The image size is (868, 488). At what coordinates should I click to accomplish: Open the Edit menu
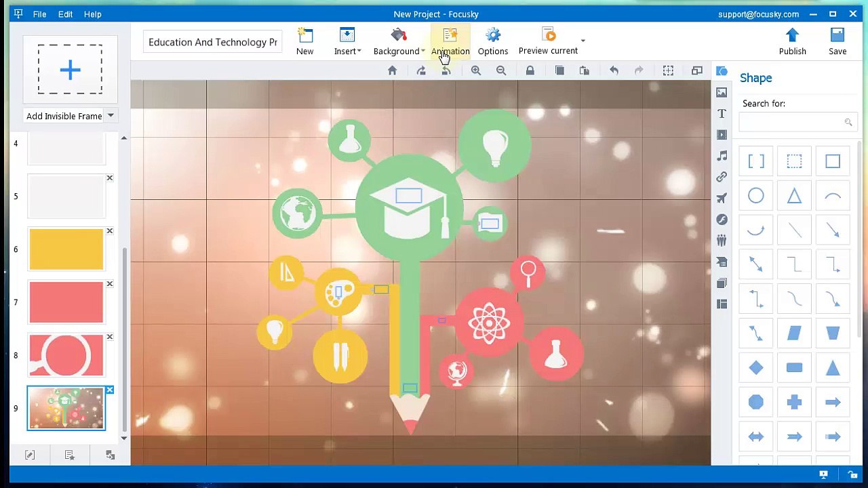pos(65,14)
